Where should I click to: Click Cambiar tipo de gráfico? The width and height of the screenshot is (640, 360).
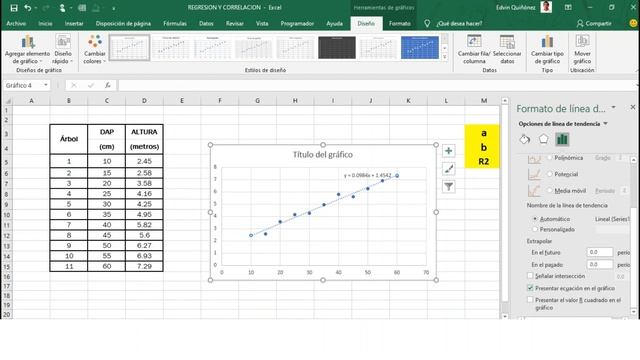pos(547,49)
